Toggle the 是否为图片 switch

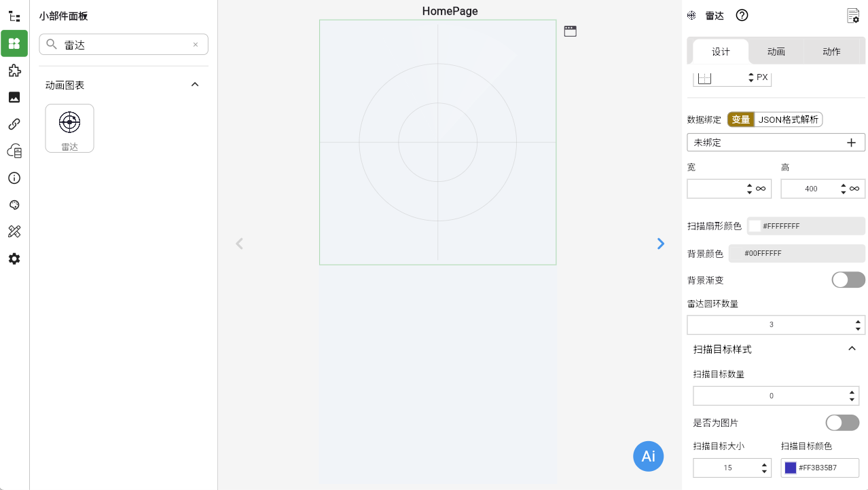[x=842, y=423]
